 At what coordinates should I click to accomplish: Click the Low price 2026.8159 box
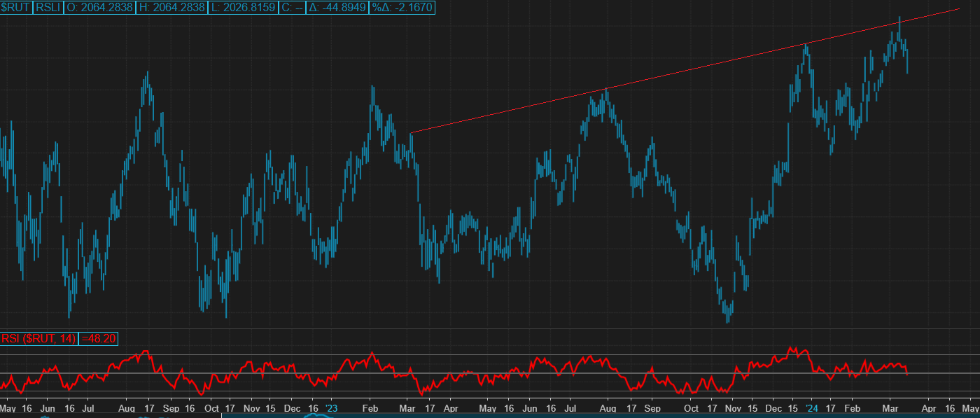click(x=243, y=8)
